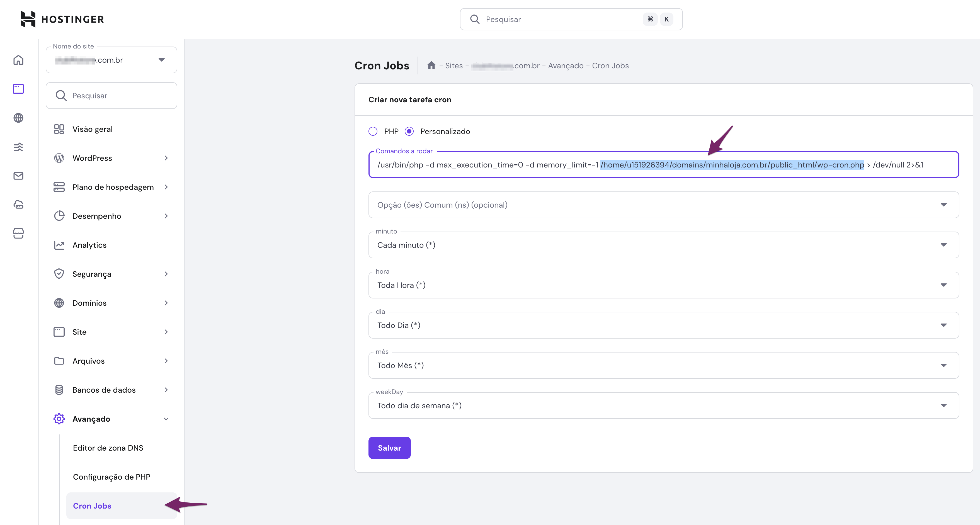The height and width of the screenshot is (525, 980).
Task: Click the Avançado gear icon
Action: [x=59, y=419]
